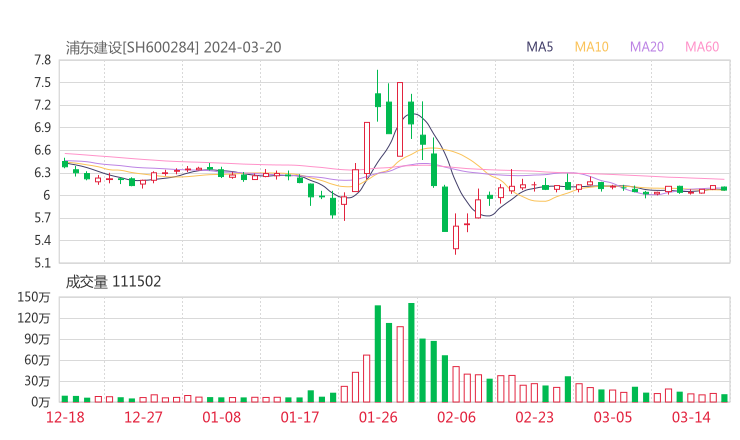Click the MA5 legend label
This screenshot has width=740, height=440.
(x=539, y=47)
